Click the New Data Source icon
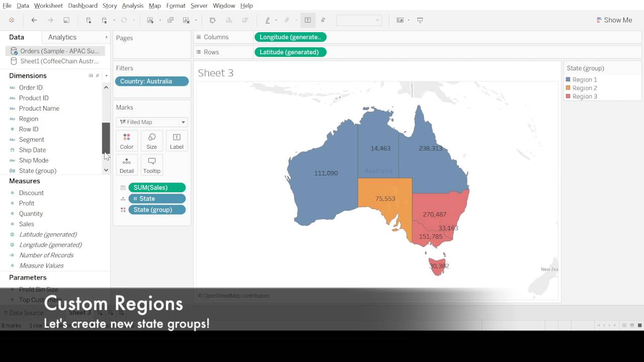Viewport: 644px width, 362px height. [89, 20]
